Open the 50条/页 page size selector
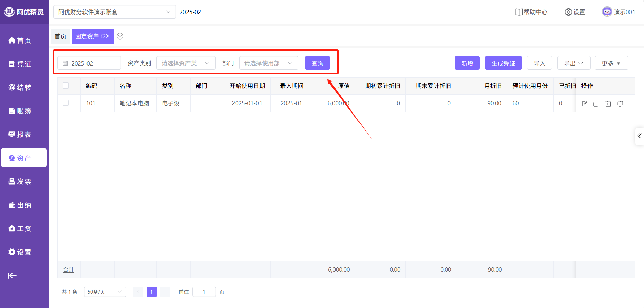The height and width of the screenshot is (308, 644). tap(105, 292)
